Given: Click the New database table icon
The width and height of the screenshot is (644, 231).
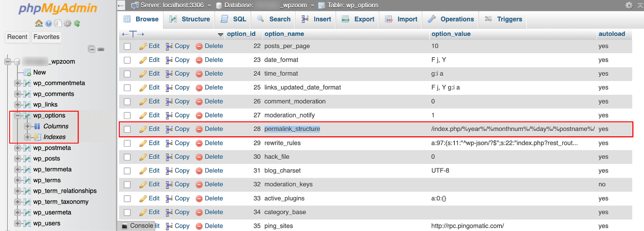Looking at the screenshot, I should 27,73.
